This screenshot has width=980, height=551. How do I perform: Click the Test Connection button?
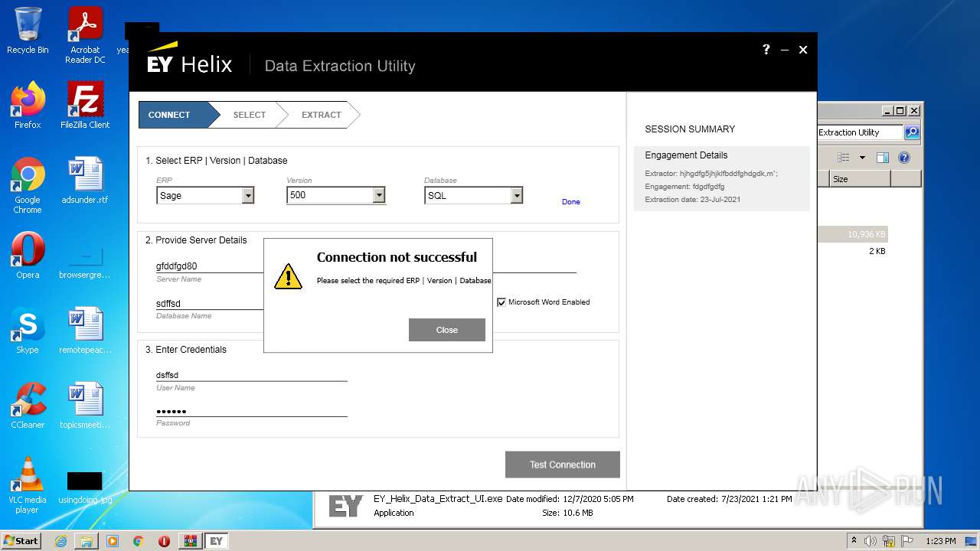pyautogui.click(x=562, y=465)
